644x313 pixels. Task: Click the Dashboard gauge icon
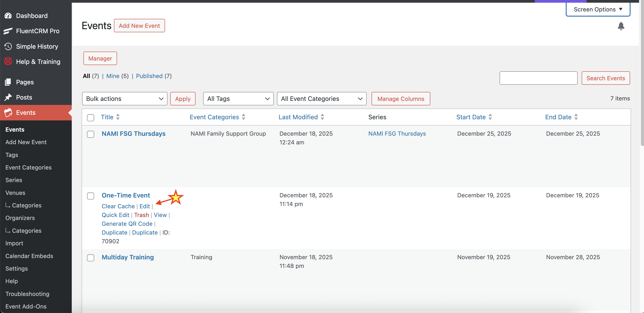tap(8, 16)
